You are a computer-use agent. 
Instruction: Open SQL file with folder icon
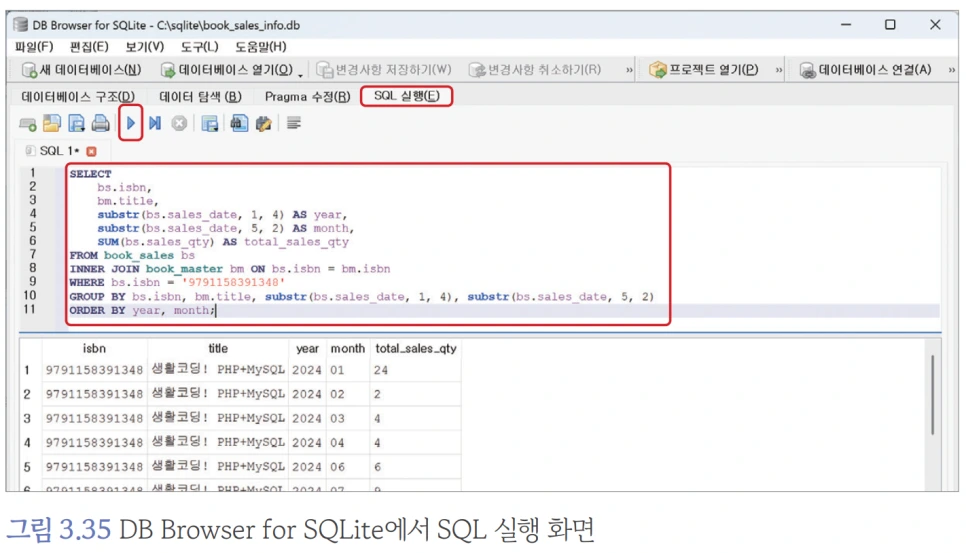52,124
